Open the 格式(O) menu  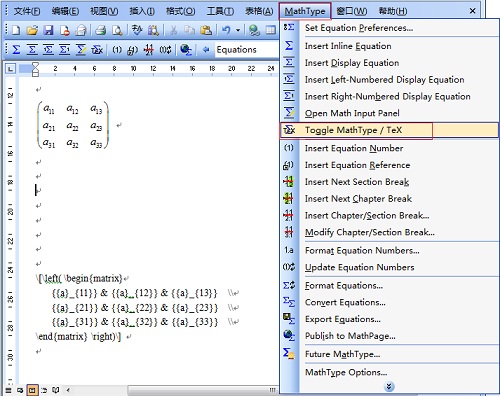coord(181,11)
